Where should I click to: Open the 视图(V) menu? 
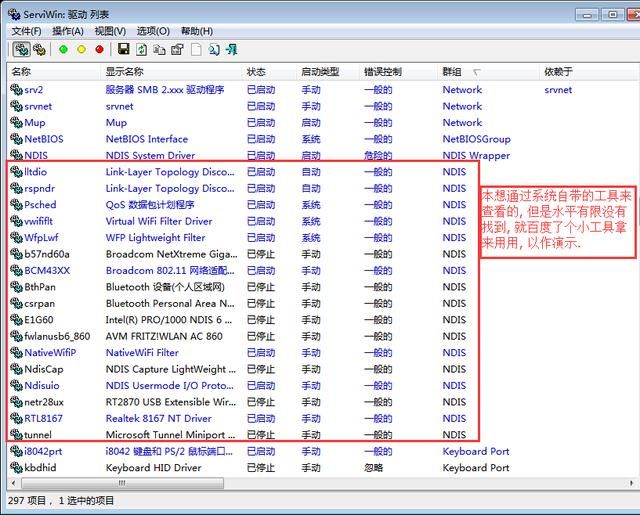point(110,31)
